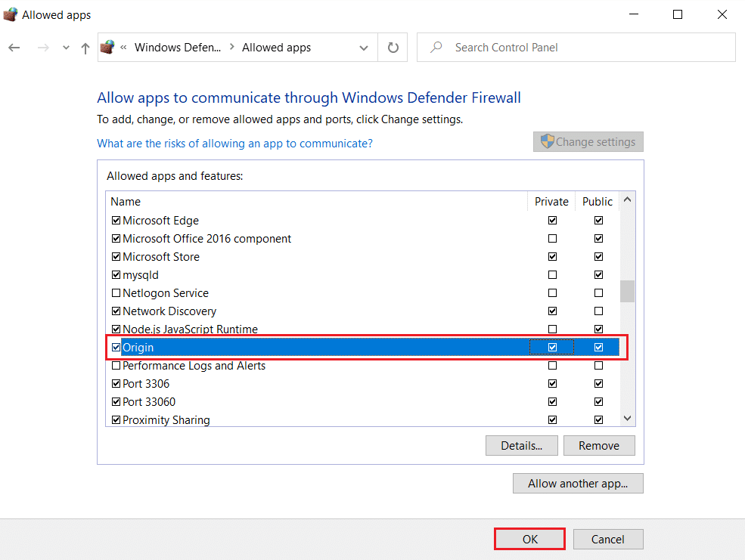Toggle mysqld Private checkbox
The height and width of the screenshot is (560, 745).
pyautogui.click(x=552, y=275)
